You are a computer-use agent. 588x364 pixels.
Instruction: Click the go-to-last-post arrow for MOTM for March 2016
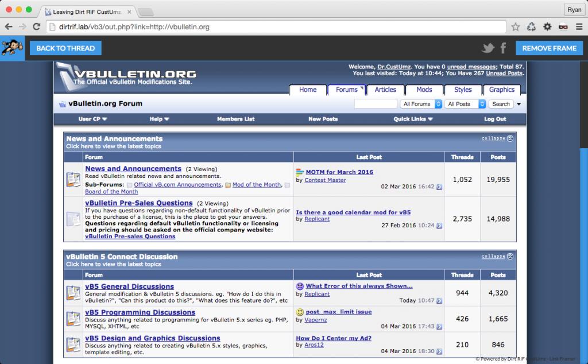click(439, 187)
